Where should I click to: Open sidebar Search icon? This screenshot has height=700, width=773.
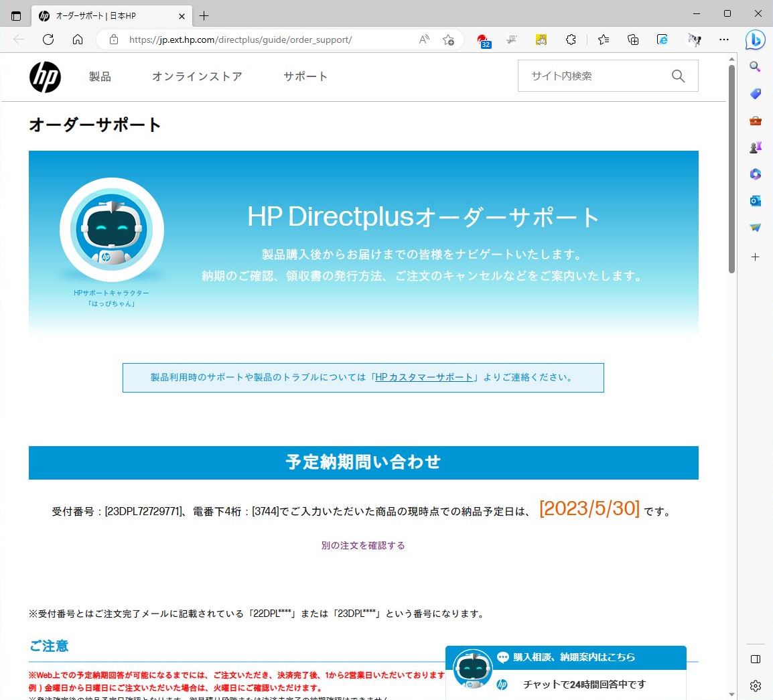[x=756, y=66]
